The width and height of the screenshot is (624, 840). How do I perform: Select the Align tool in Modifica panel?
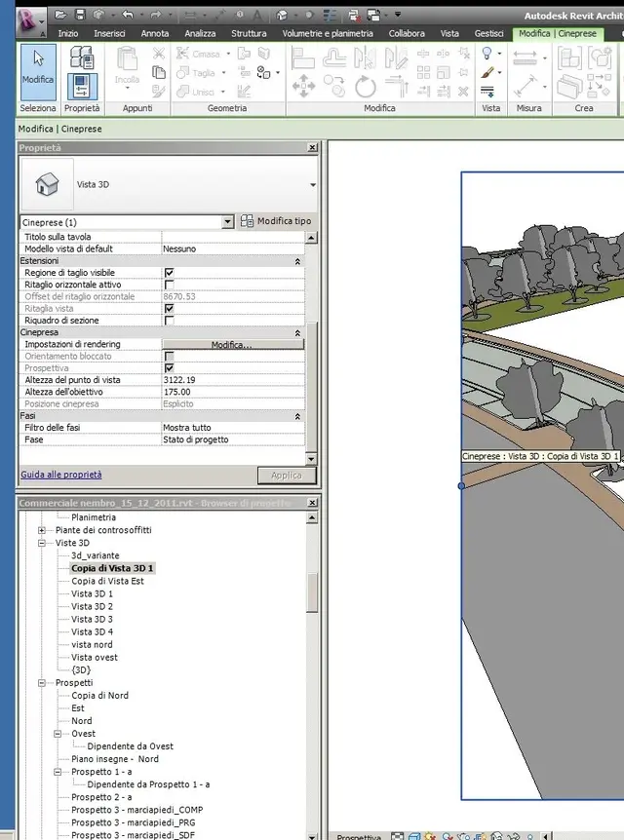point(303,57)
